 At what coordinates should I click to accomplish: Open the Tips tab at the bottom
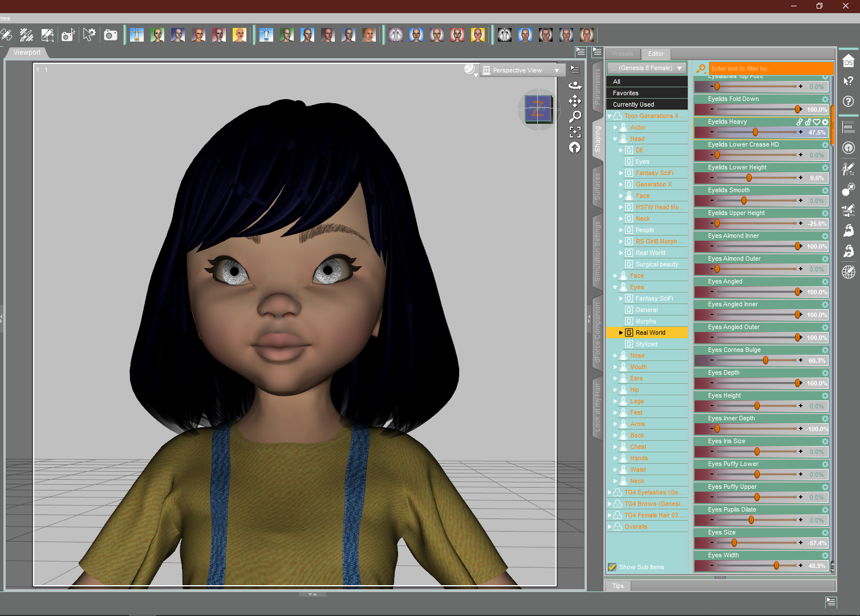(618, 586)
